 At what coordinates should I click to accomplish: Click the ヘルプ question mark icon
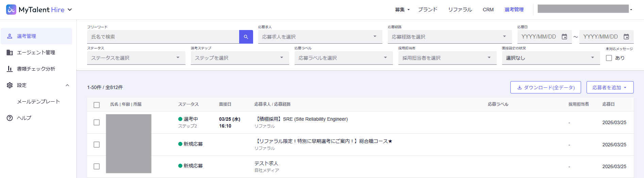click(x=10, y=118)
